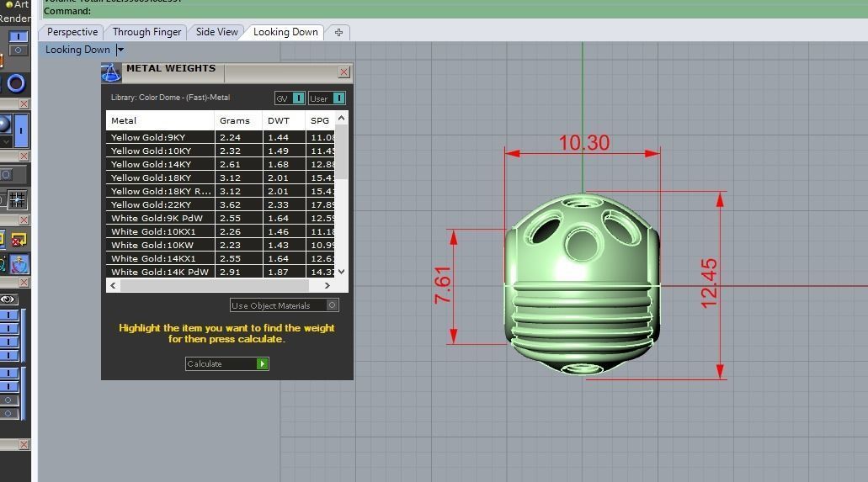The image size is (868, 482).
Task: Sort by the DWT column header
Action: (x=284, y=120)
